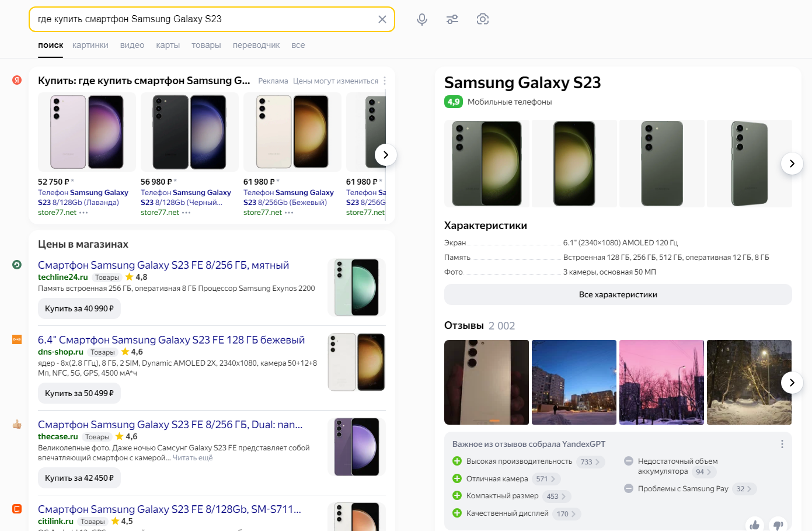Switch to the переводчик tab
This screenshot has height=531, width=812.
point(256,45)
